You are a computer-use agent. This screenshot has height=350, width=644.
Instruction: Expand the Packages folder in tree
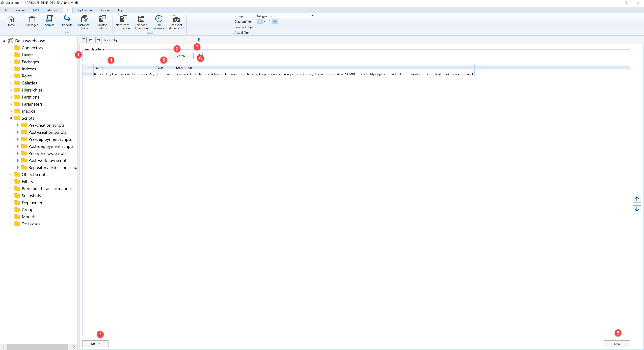click(11, 62)
